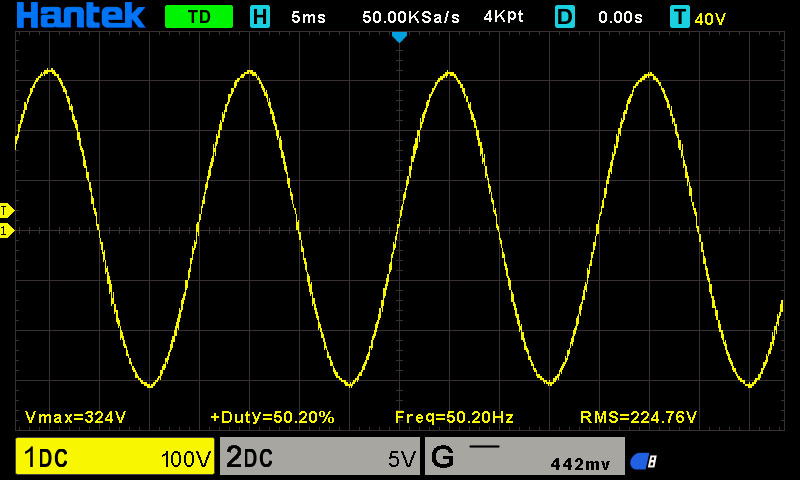Click the Vmax=324V measurement

click(x=76, y=417)
